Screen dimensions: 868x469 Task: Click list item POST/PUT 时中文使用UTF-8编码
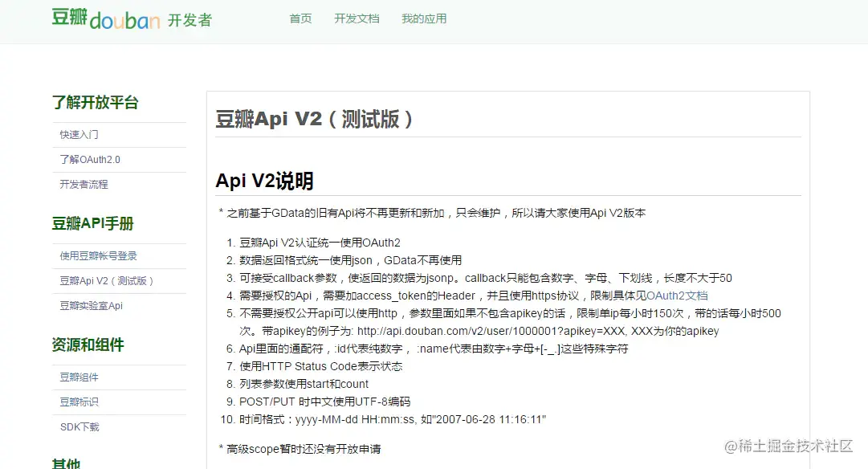click(x=325, y=402)
